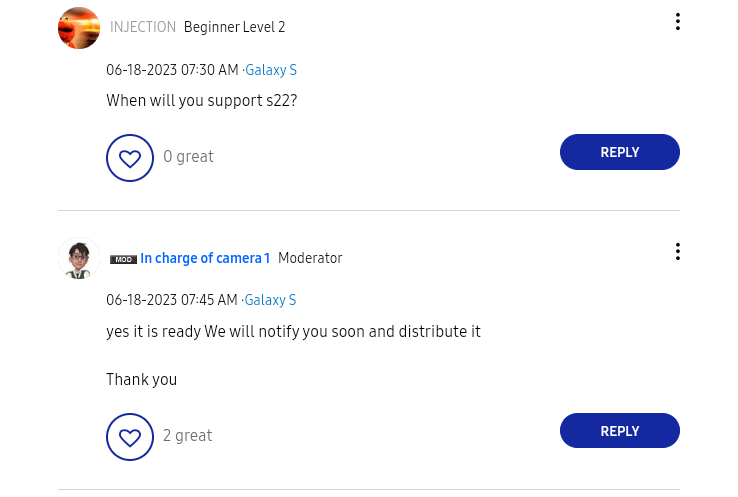Click the 'When will you support s22?' text
The image size is (738, 497).
pos(201,101)
